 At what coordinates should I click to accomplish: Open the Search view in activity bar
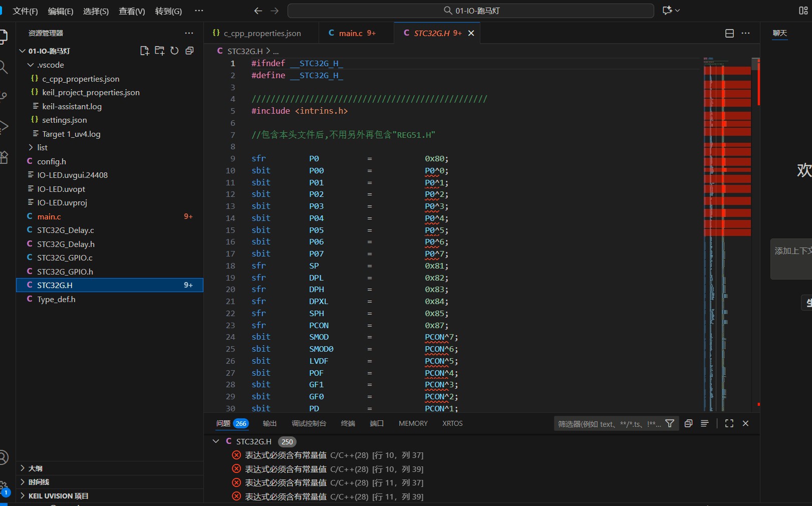4,67
